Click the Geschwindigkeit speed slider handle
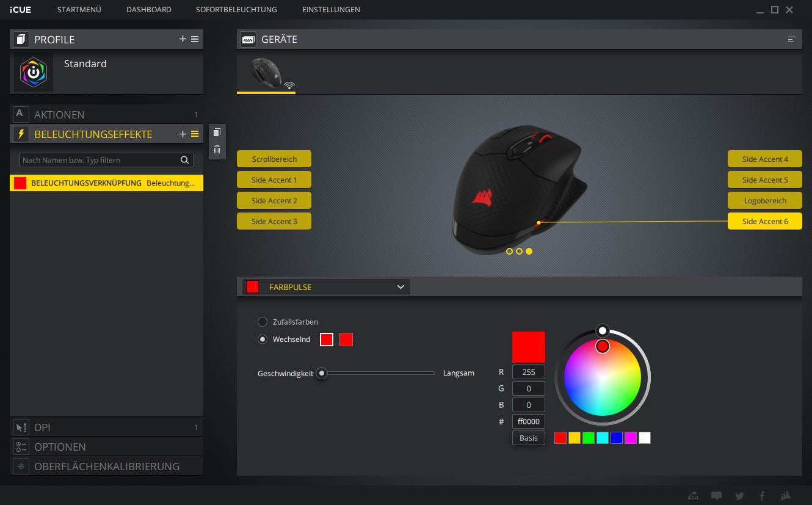812x505 pixels. coord(321,372)
